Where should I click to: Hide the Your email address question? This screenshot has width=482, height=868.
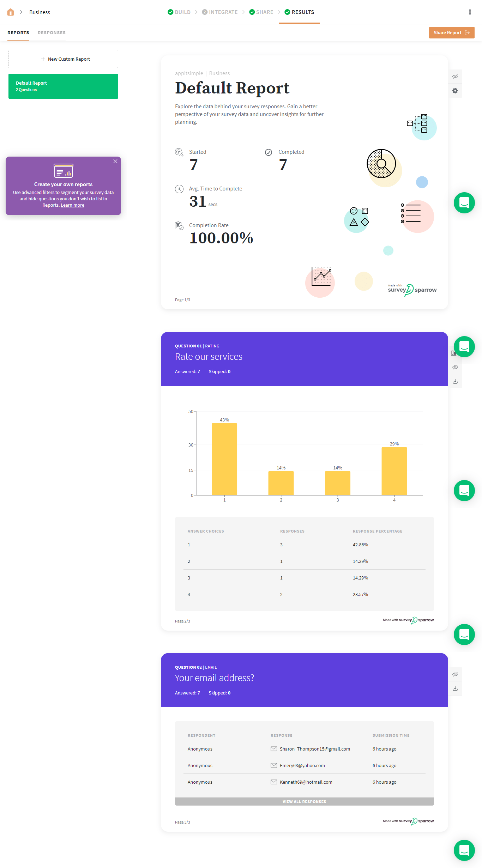(x=455, y=674)
